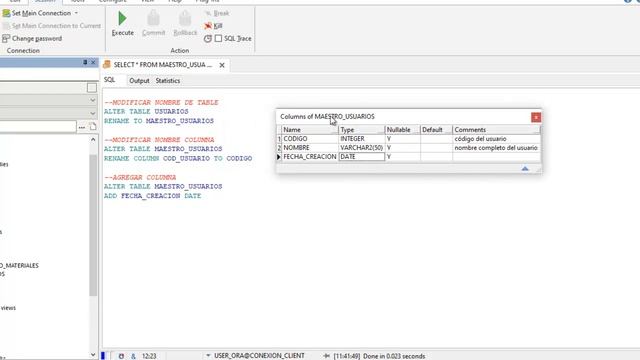The width and height of the screenshot is (640, 360).
Task: Click the 'nombre completo del usuario' comment
Action: (496, 148)
